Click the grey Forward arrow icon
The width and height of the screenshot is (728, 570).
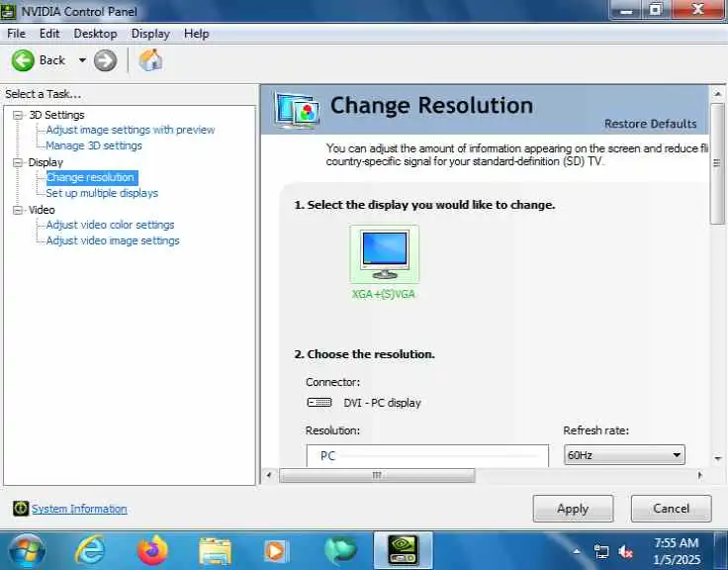click(106, 60)
